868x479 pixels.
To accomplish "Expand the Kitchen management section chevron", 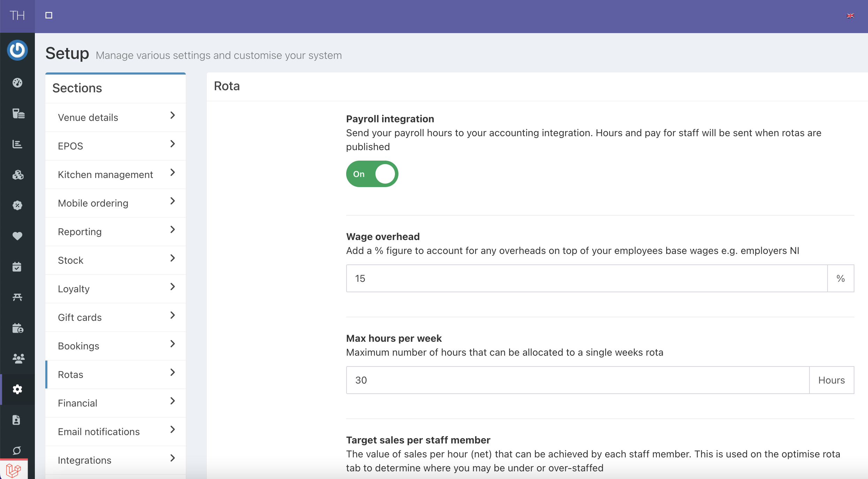I will [x=173, y=172].
